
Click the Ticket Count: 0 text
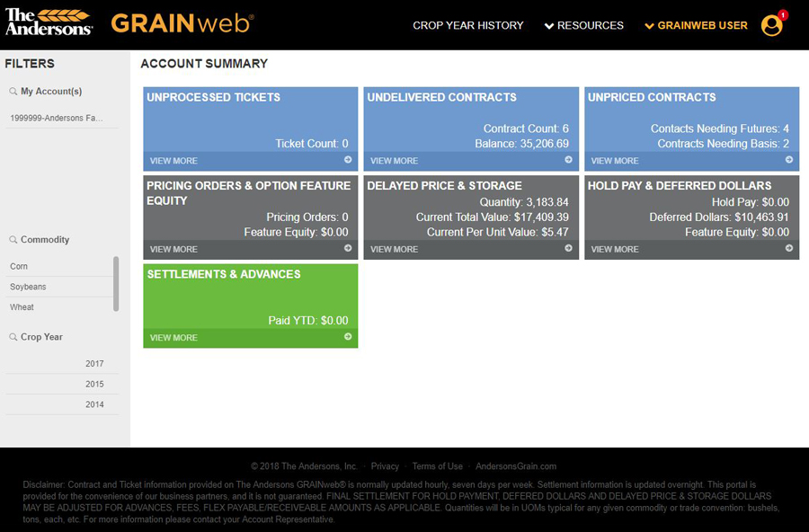312,144
